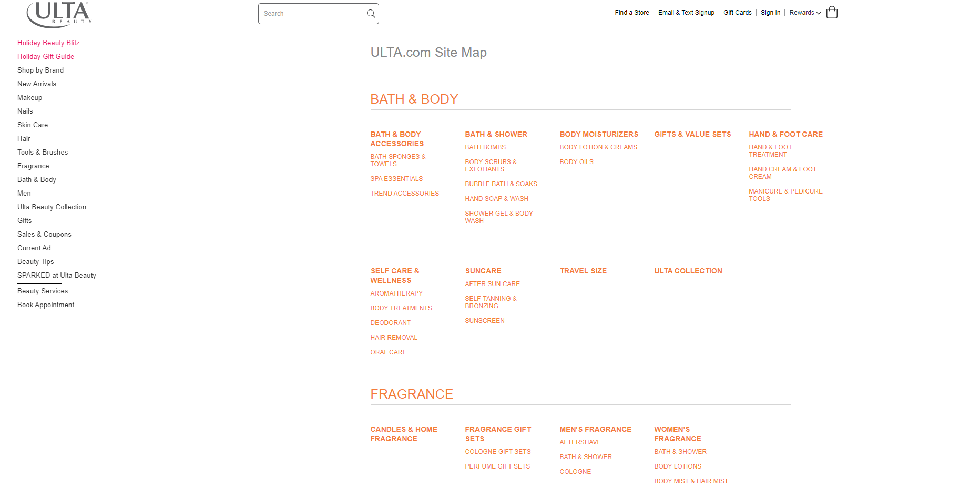Open HAND SOAP & WASH link

coord(496,199)
